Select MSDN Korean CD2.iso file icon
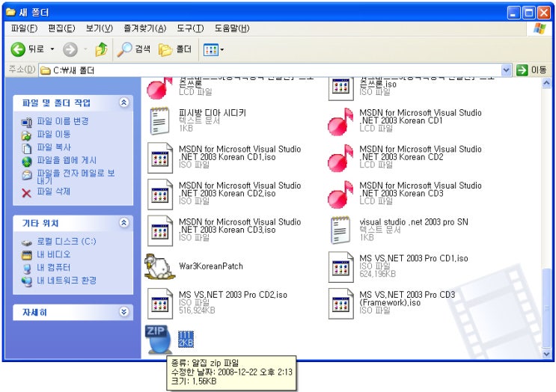This screenshot has width=556, height=392. point(160,195)
